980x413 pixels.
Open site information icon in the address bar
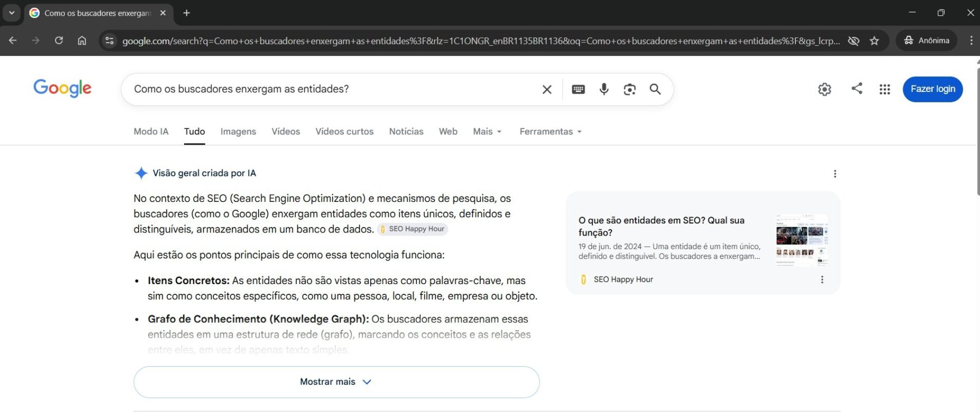click(x=109, y=41)
